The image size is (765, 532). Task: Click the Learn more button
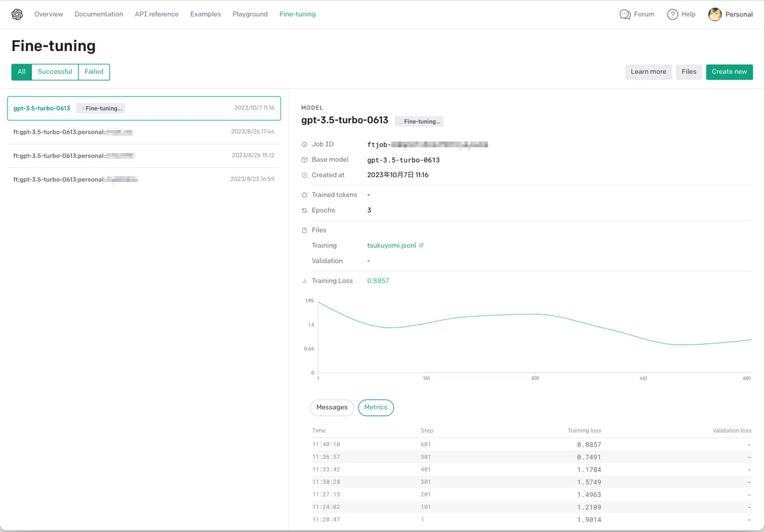pyautogui.click(x=648, y=72)
